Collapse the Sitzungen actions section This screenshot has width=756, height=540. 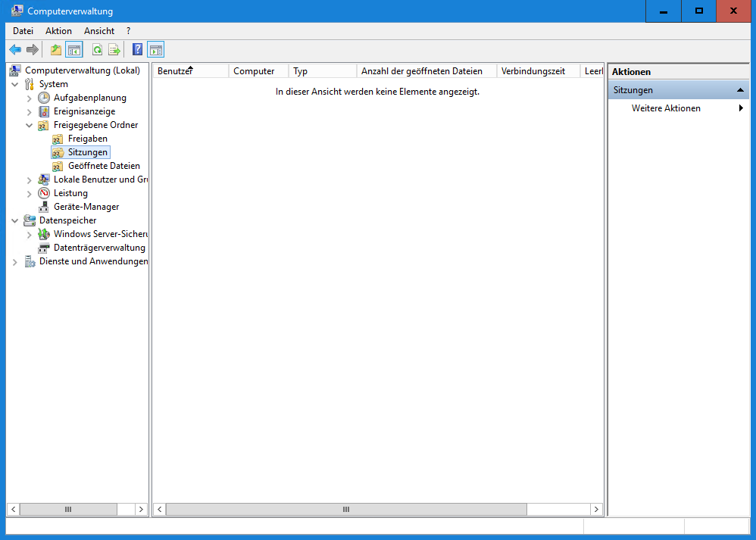(740, 90)
